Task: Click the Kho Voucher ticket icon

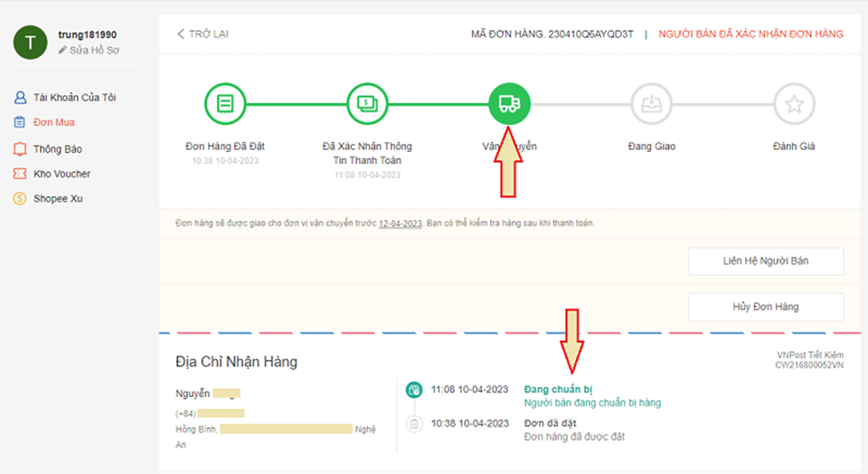Action: pos(20,174)
